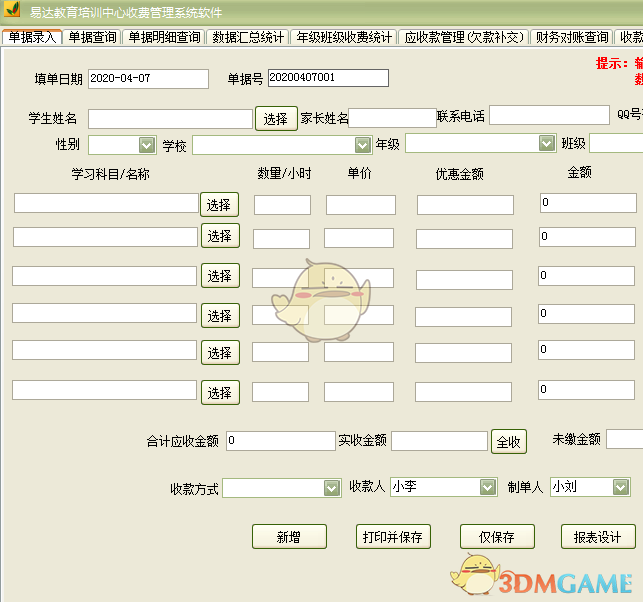Click 选择 button on second subject row
Image resolution: width=643 pixels, height=602 pixels.
pyautogui.click(x=220, y=235)
